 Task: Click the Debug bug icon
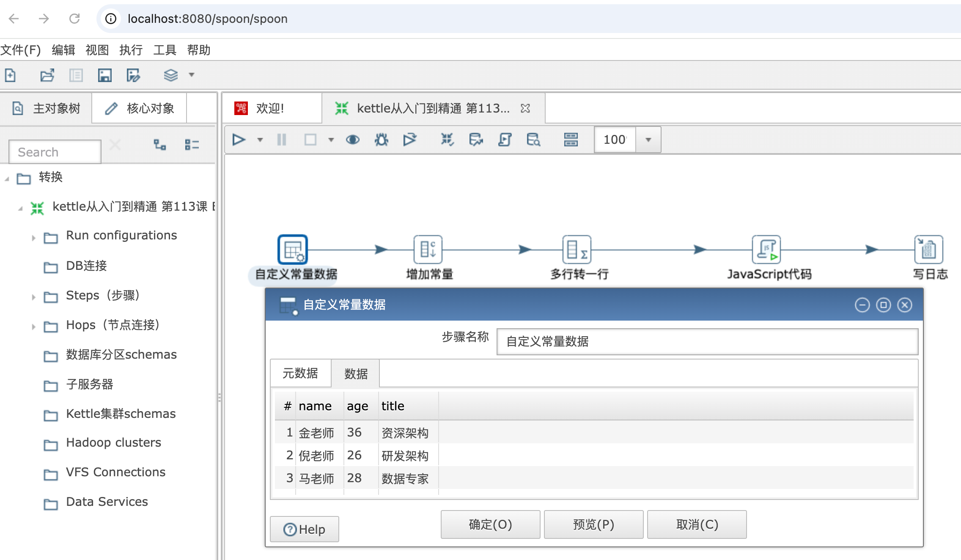381,139
